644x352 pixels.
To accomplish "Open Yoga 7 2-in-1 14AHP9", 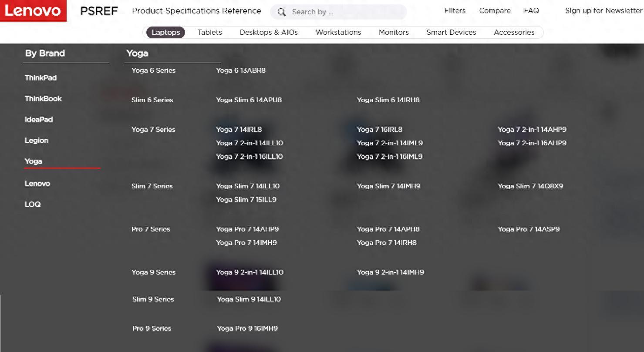I will tap(532, 129).
